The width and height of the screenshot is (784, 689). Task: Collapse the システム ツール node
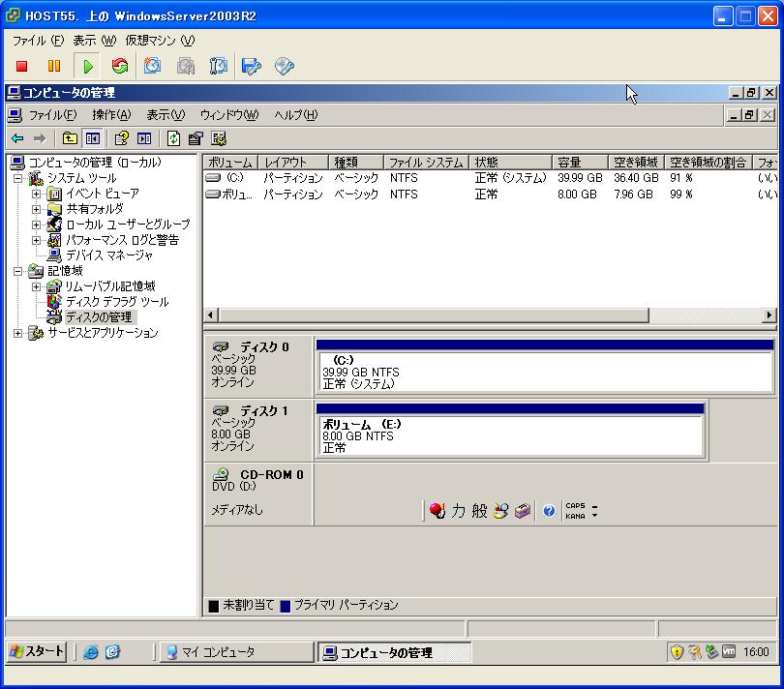tap(18, 178)
